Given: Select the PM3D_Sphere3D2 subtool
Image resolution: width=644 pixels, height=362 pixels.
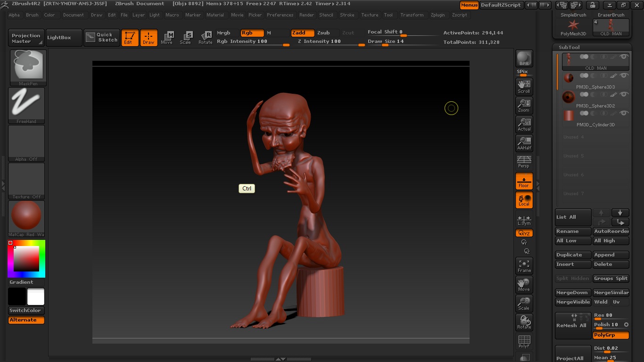Looking at the screenshot, I should pos(595,99).
